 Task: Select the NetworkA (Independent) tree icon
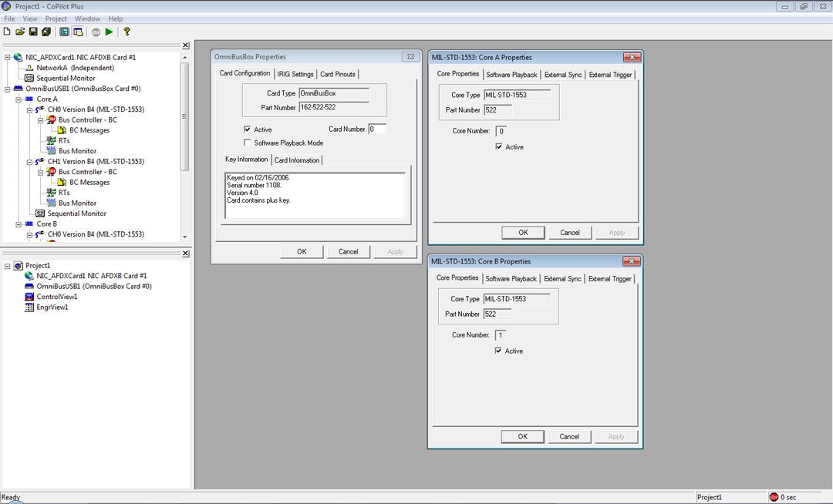[29, 68]
